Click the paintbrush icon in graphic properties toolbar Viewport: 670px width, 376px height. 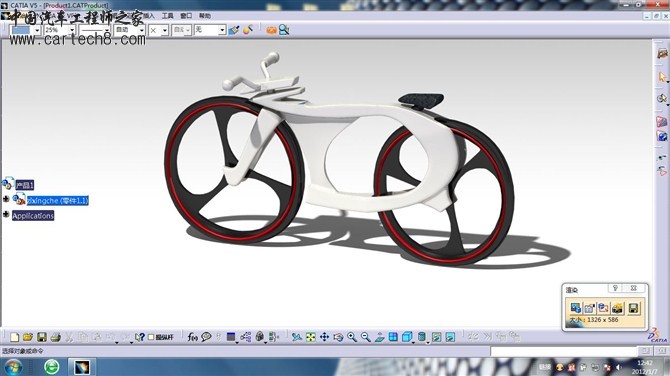click(234, 30)
